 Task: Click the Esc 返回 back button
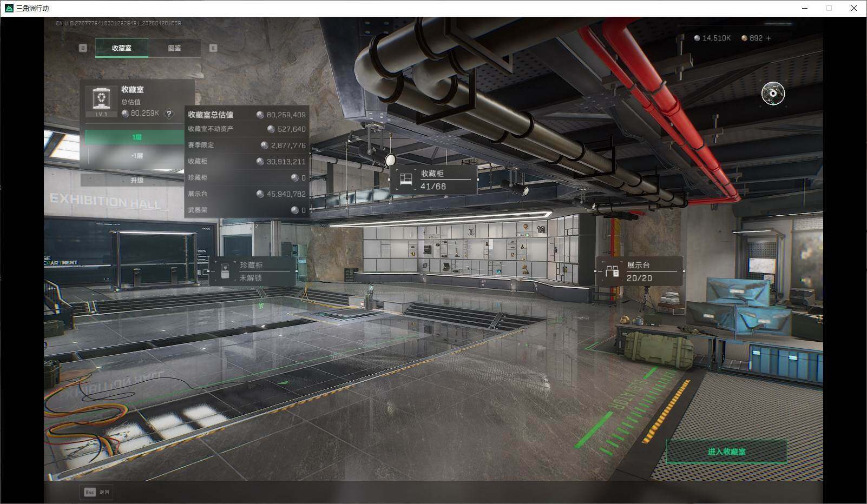pyautogui.click(x=96, y=492)
